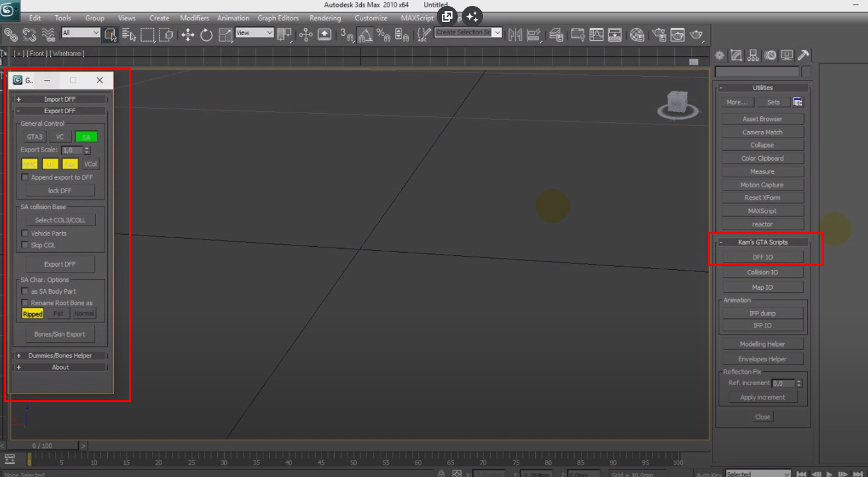Check the Vehicle Parts option
Image resolution: width=868 pixels, height=477 pixels.
point(25,234)
